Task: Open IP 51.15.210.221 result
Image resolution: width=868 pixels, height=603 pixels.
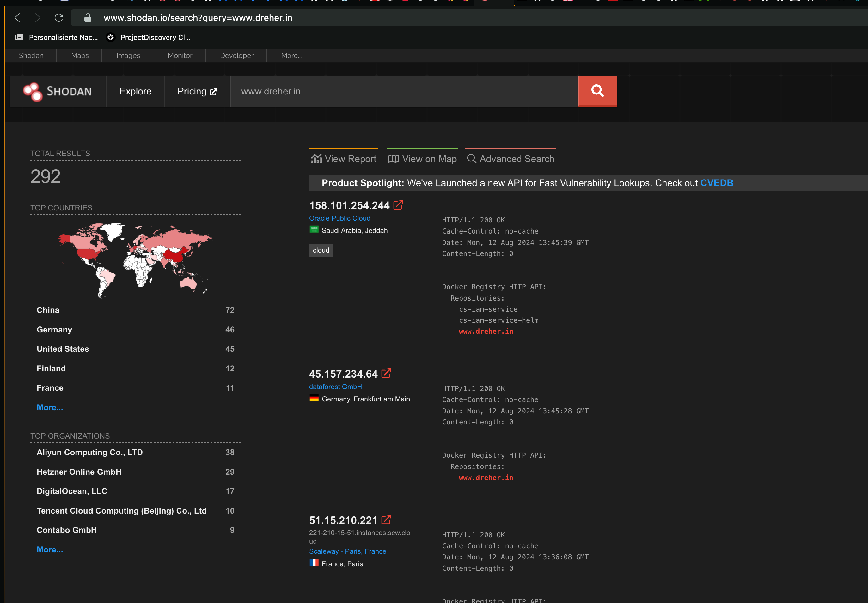Action: (x=343, y=520)
